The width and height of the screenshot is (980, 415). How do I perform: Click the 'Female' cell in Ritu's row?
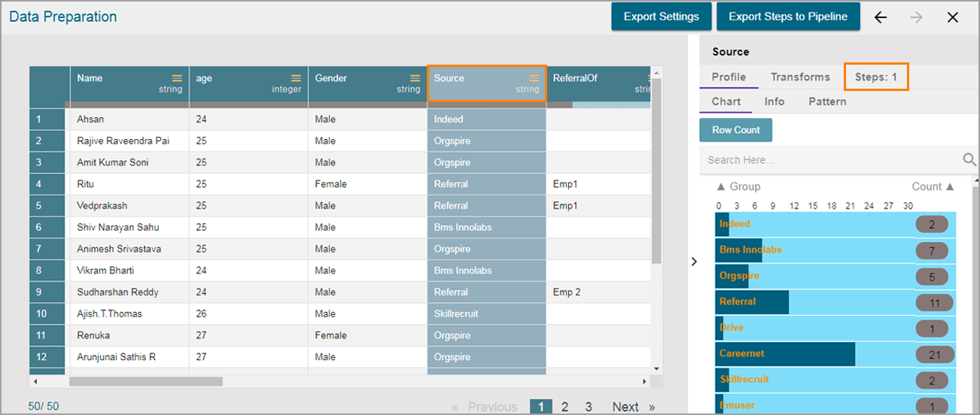pyautogui.click(x=367, y=184)
